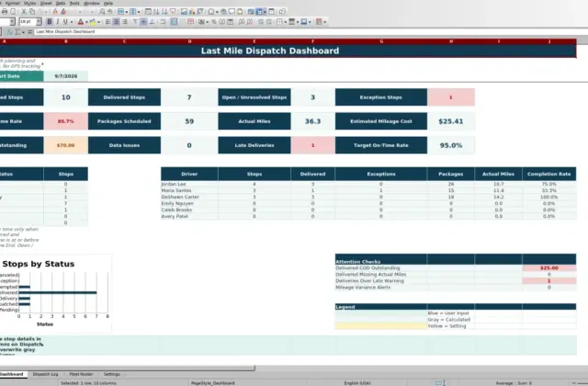
Task: Click the AutoFilter funnel icon
Action: click(173, 12)
